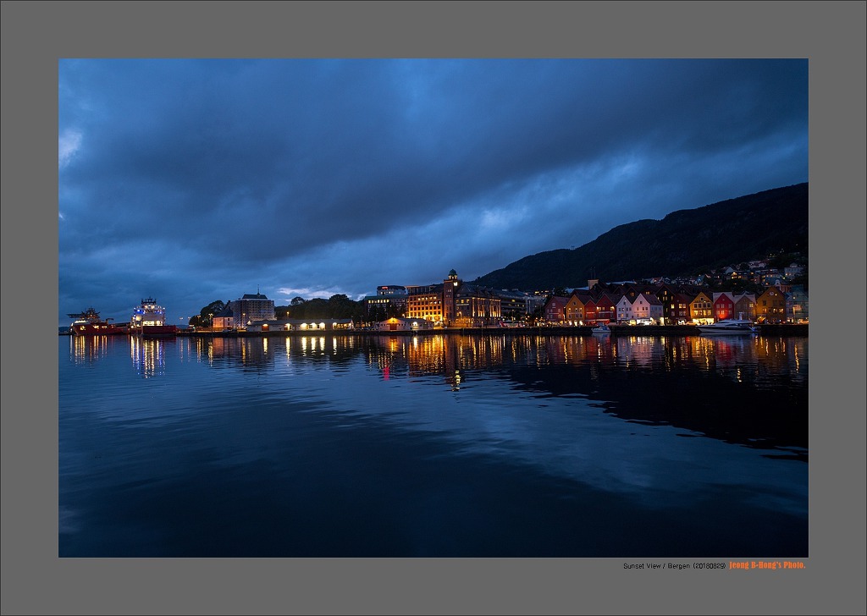
Task: Click the white-lit vessel beside the red ship
Action: [149, 316]
